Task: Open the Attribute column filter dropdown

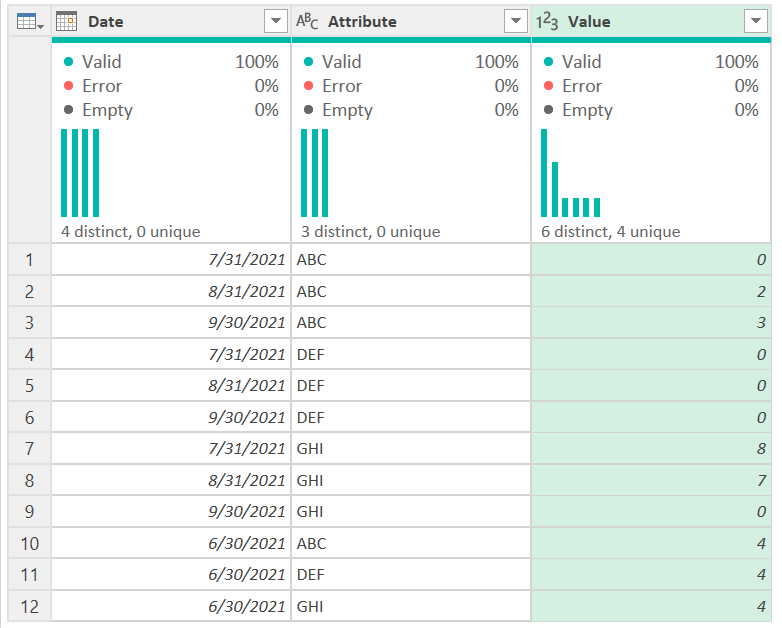Action: tap(516, 21)
